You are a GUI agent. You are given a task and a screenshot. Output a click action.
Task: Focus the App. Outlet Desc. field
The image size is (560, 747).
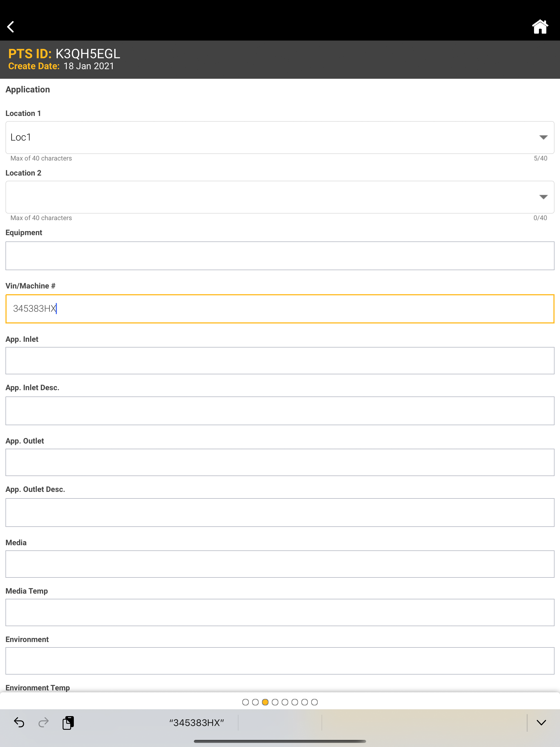click(x=280, y=512)
